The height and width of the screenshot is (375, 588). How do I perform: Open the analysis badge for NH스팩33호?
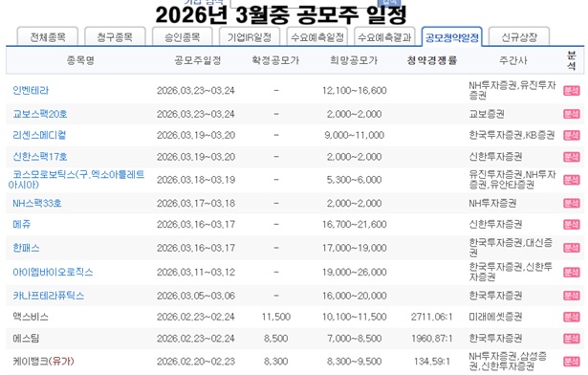coord(571,203)
